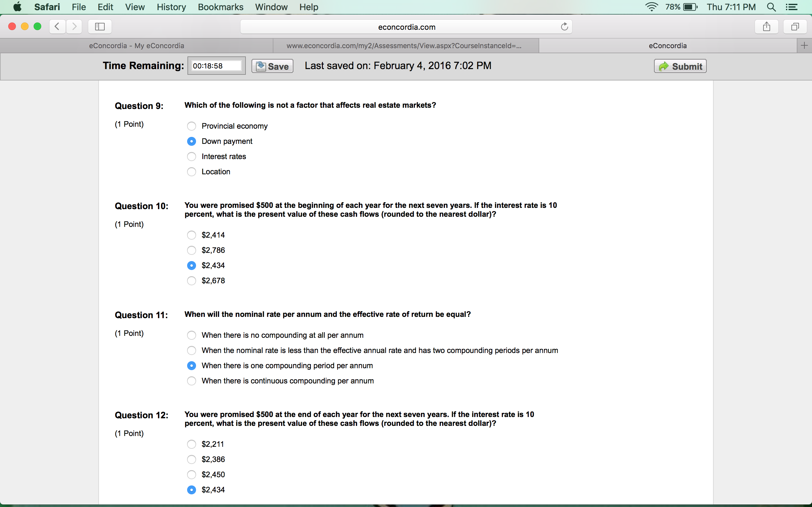812x507 pixels.
Task: Reload the page with the refresh icon
Action: pos(564,27)
